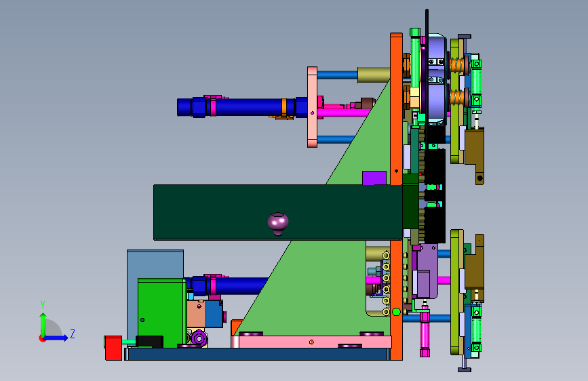Select the "Z" axis label
The width and height of the screenshot is (588, 381).
[x=73, y=334]
